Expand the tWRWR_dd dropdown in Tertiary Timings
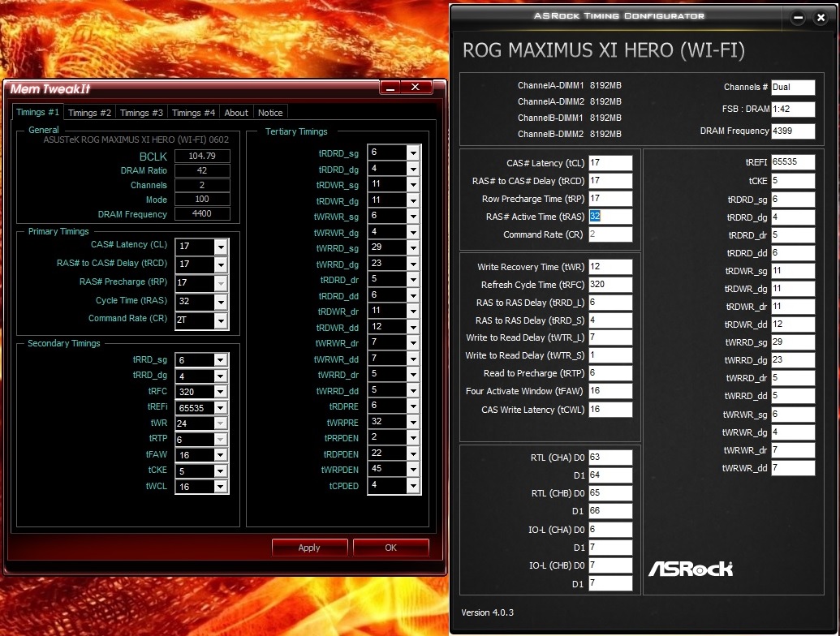 [413, 358]
